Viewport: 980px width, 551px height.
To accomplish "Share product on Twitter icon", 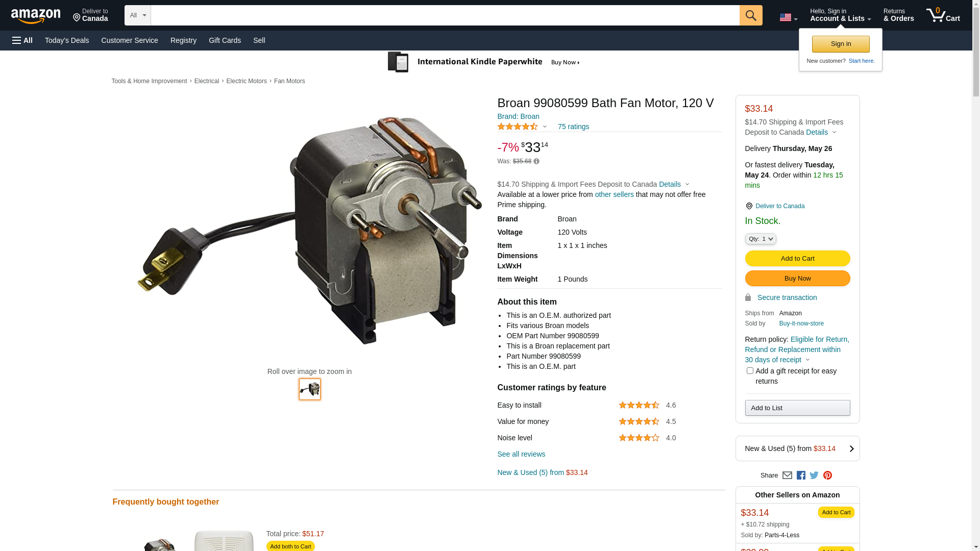I will point(814,475).
